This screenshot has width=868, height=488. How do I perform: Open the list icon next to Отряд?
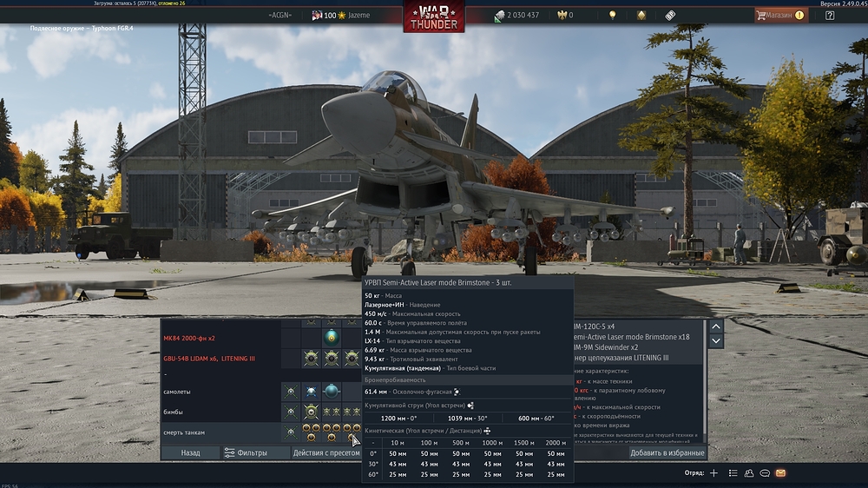tap(733, 473)
